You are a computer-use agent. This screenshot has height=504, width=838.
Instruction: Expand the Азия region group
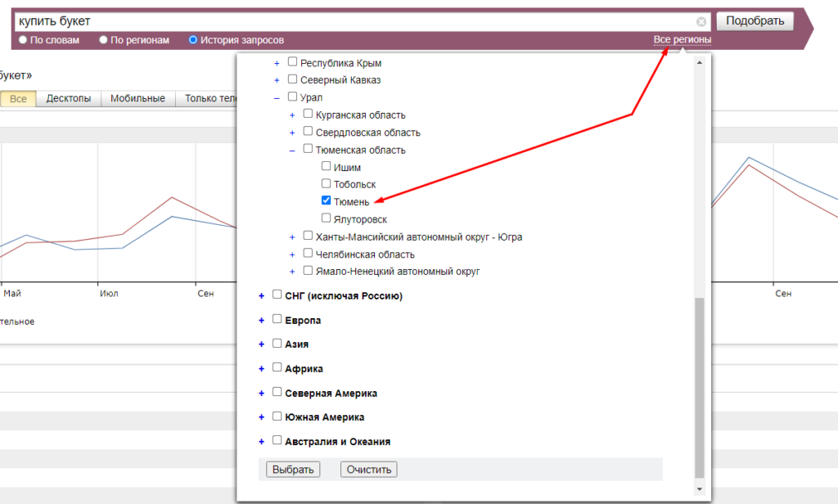[262, 344]
